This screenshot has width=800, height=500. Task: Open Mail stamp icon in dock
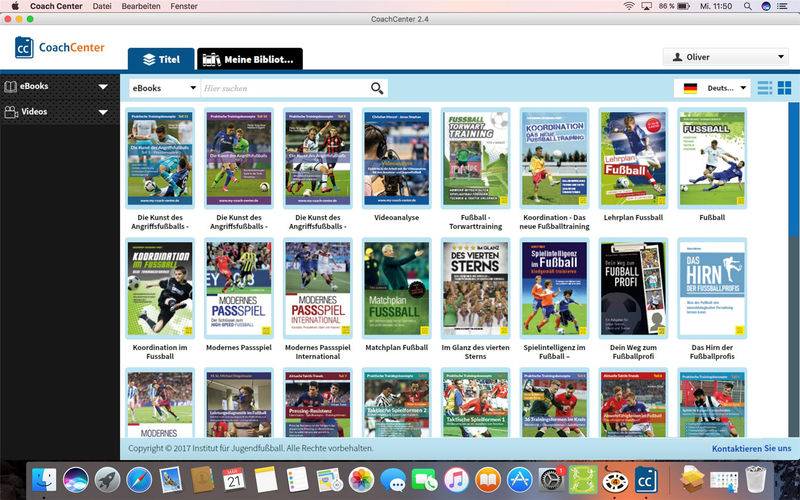pyautogui.click(x=170, y=480)
